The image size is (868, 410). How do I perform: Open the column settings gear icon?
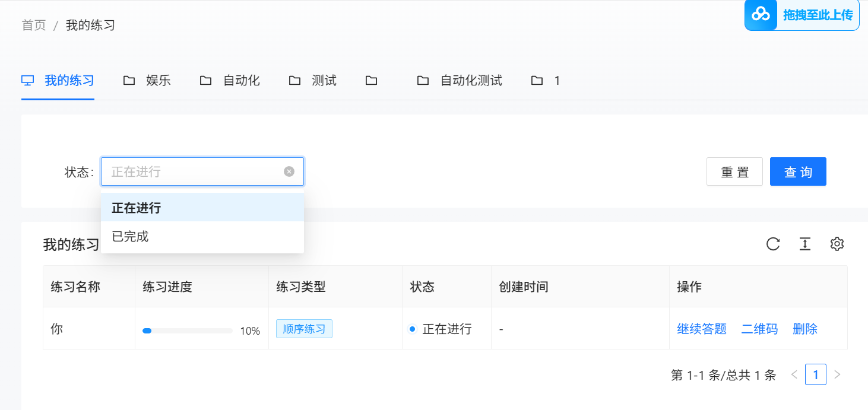[x=837, y=244]
